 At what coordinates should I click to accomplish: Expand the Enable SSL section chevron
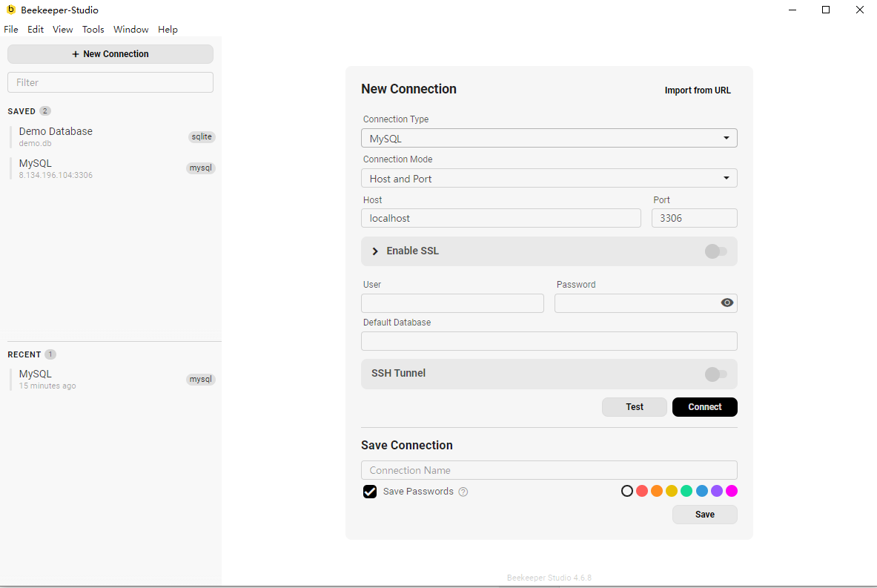375,251
